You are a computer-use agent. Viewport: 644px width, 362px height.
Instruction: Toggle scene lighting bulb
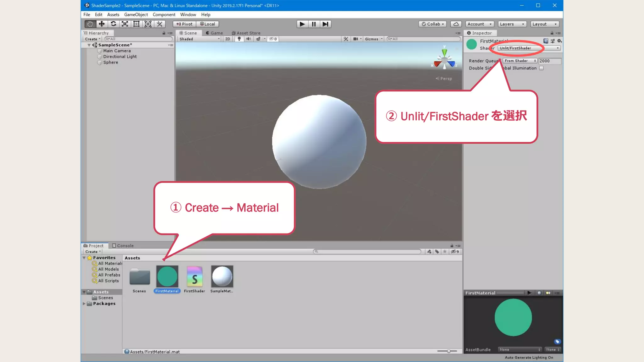(239, 39)
